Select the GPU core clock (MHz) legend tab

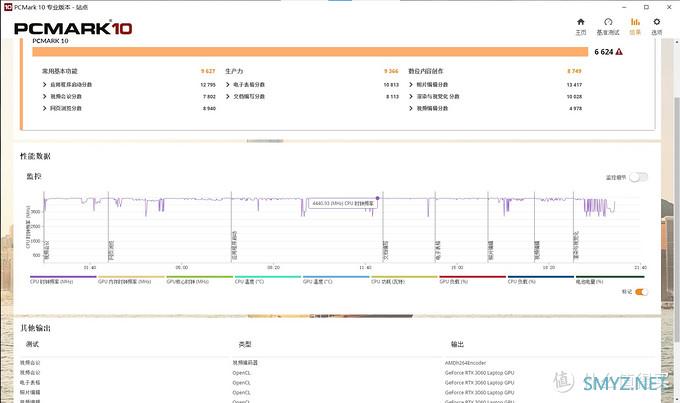199,280
